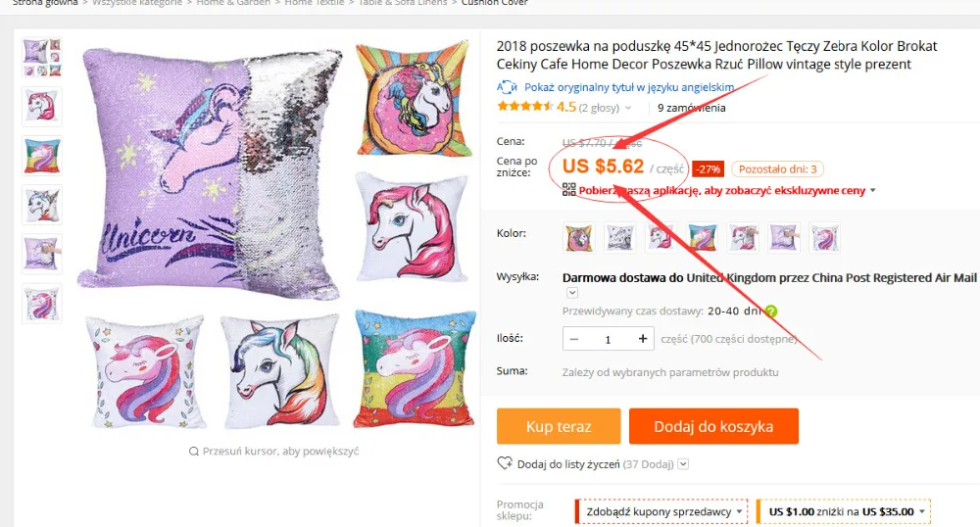The width and height of the screenshot is (980, 527).
Task: Expand the shipping method dropdown arrow
Action: tap(572, 292)
